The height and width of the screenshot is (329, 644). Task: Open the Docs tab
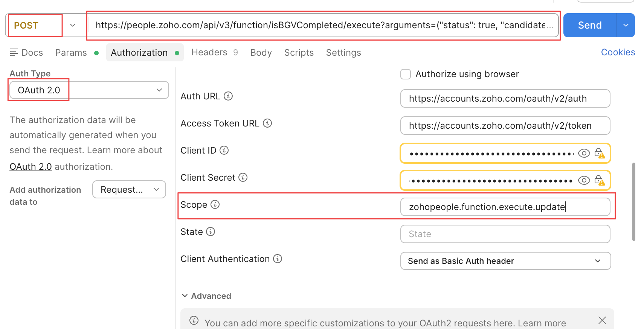click(x=26, y=52)
